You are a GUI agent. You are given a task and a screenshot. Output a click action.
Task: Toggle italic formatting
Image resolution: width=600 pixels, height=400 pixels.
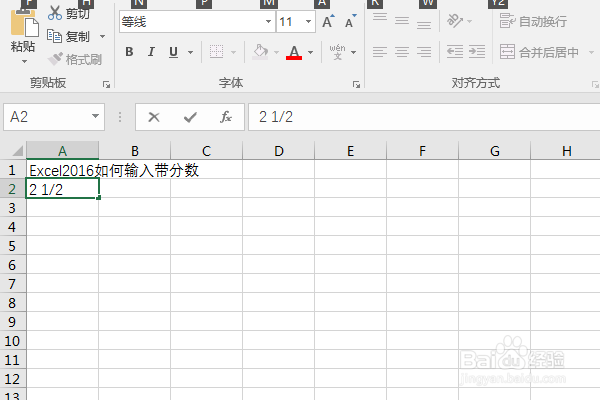(151, 52)
